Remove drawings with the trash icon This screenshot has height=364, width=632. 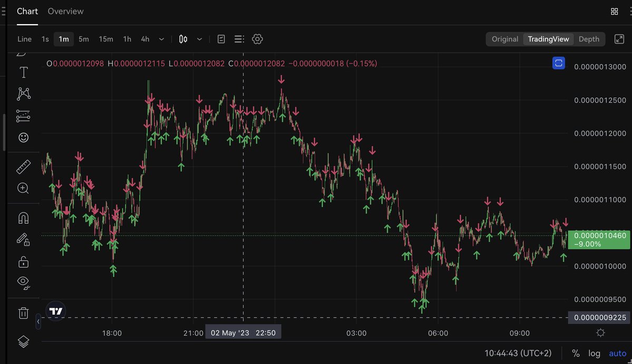pos(23,313)
